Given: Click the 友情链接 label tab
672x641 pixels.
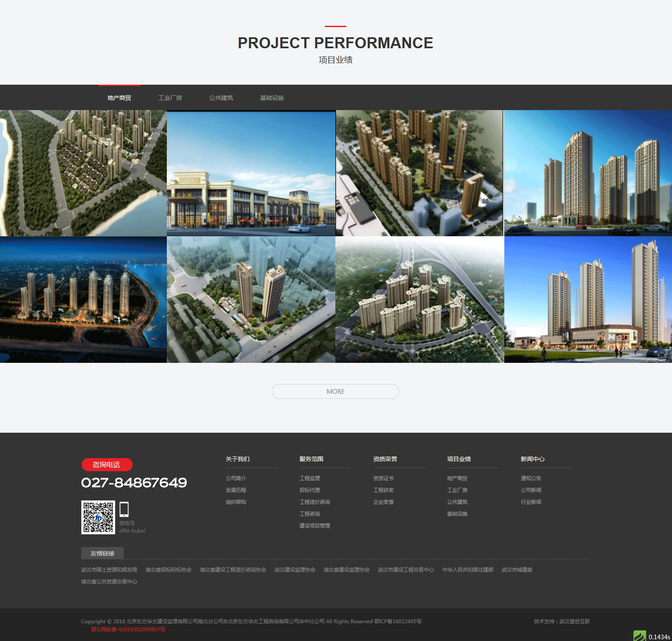Looking at the screenshot, I should [x=102, y=553].
